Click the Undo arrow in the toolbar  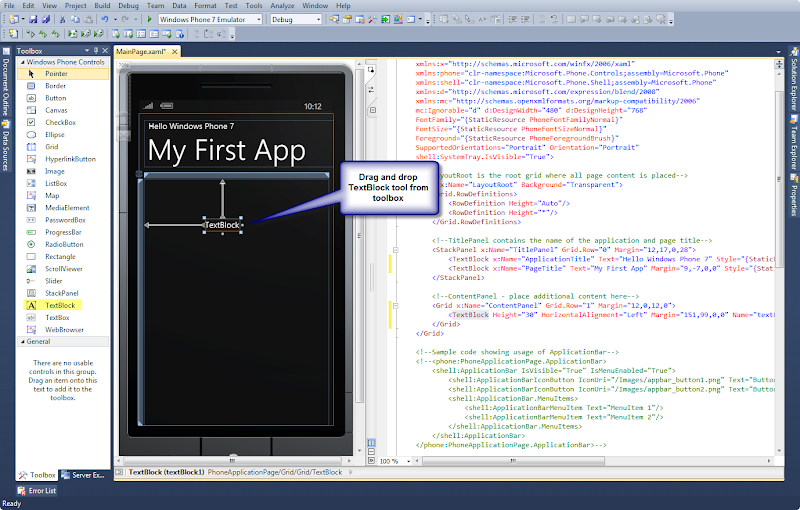(104, 19)
